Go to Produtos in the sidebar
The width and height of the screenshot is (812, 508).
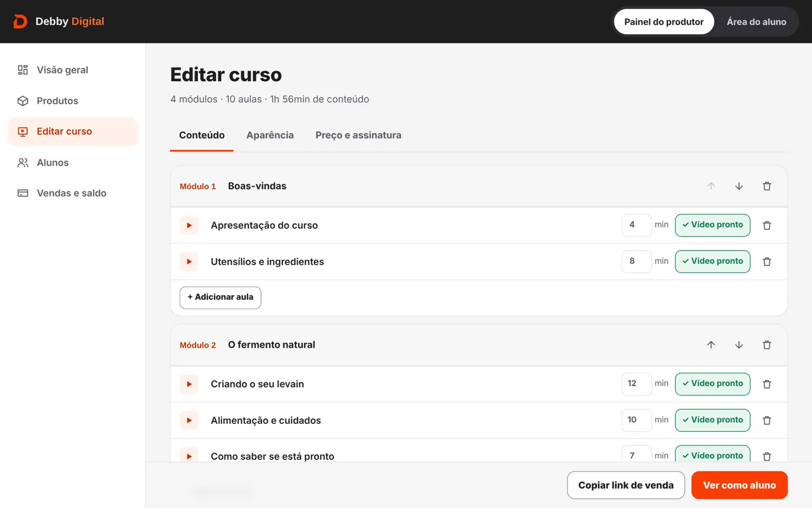coord(73,101)
